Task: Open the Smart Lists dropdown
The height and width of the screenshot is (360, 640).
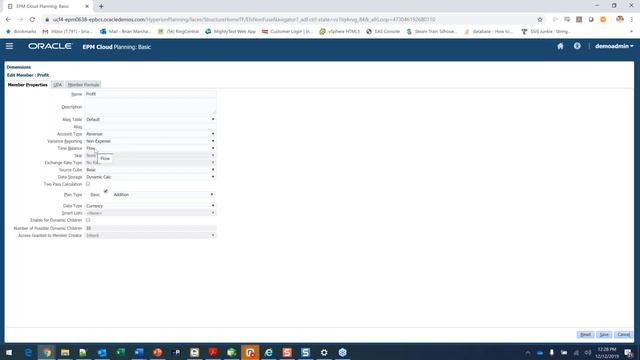Action: click(150, 213)
